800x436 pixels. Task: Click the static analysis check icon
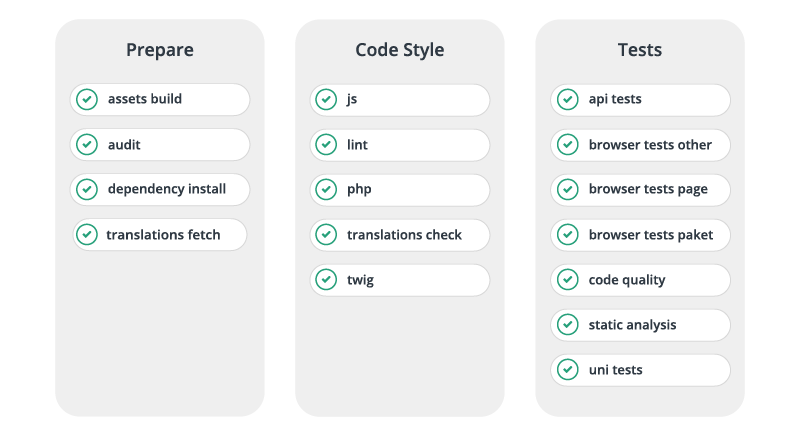[x=567, y=324]
